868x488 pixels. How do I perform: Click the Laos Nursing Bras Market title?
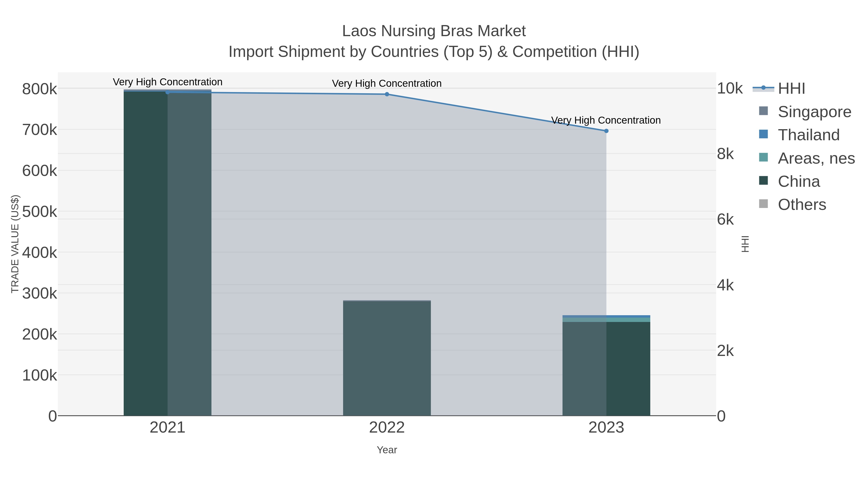coord(434,31)
